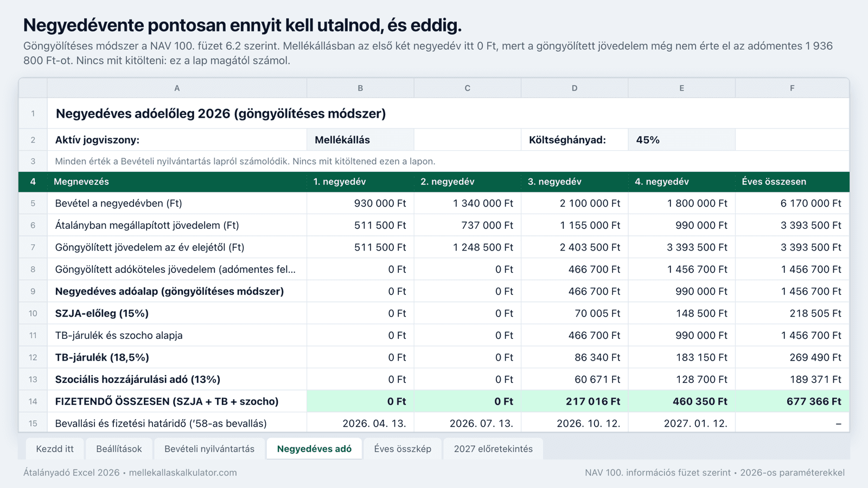The image size is (868, 488).
Task: Click the 183 150 Ft TB-járulék cell
Action: coord(681,357)
